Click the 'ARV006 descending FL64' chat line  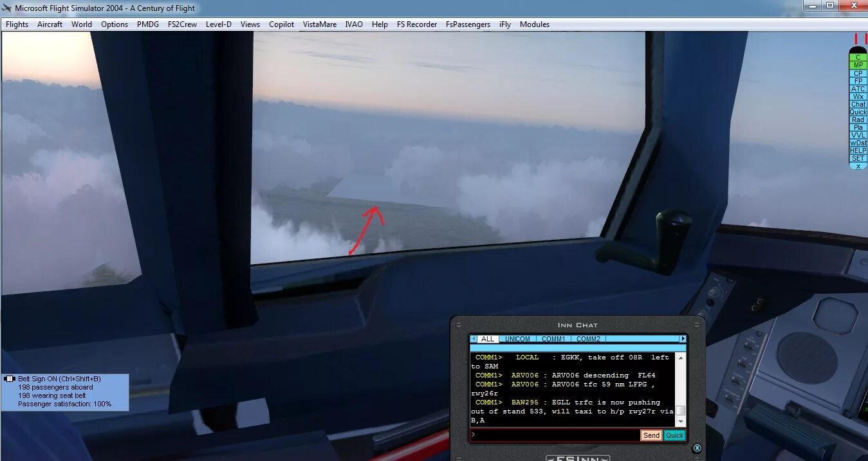pos(566,375)
